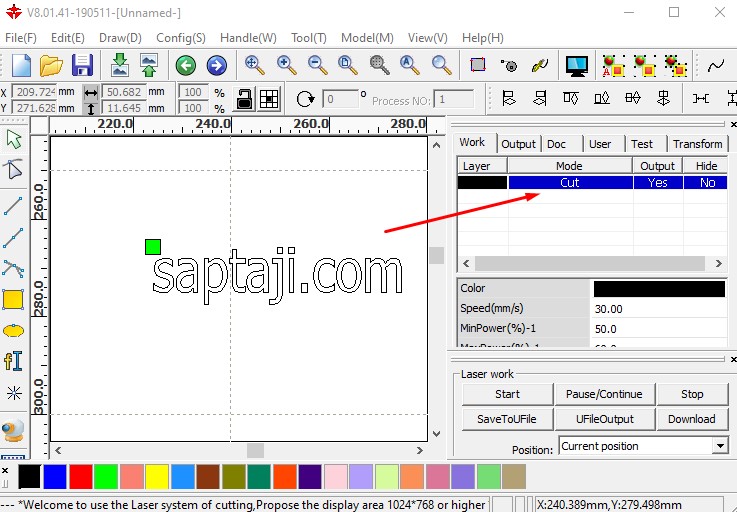737x512 pixels.
Task: Select the Cut mode layer row
Action: [x=592, y=182]
